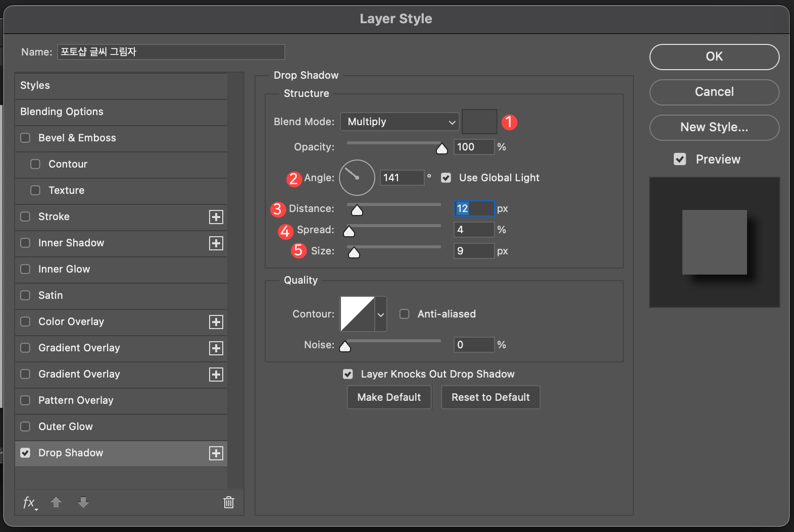
Task: Open the Contour picker dropdown arrow
Action: pyautogui.click(x=381, y=314)
